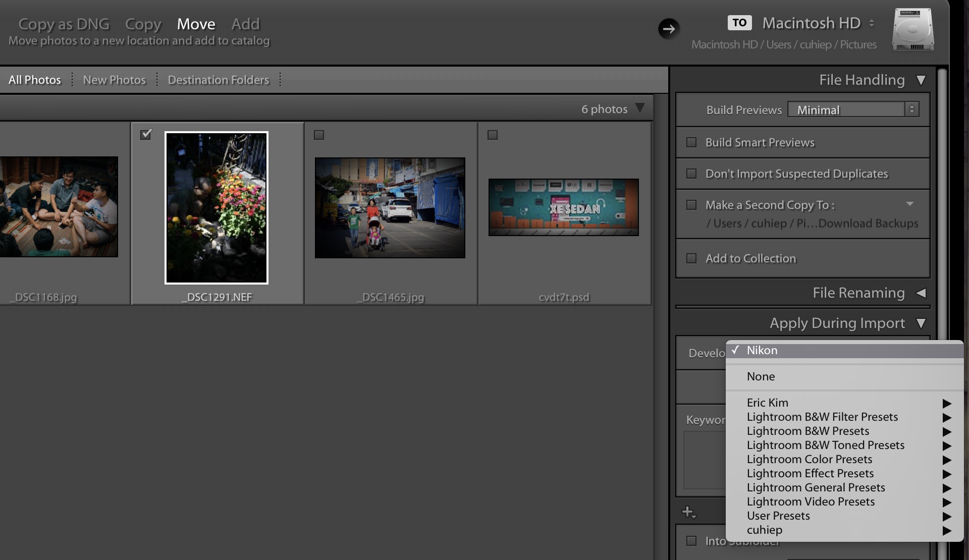The height and width of the screenshot is (560, 969).
Task: Click the _DSC1291.NEF photo thumbnail
Action: tap(217, 207)
